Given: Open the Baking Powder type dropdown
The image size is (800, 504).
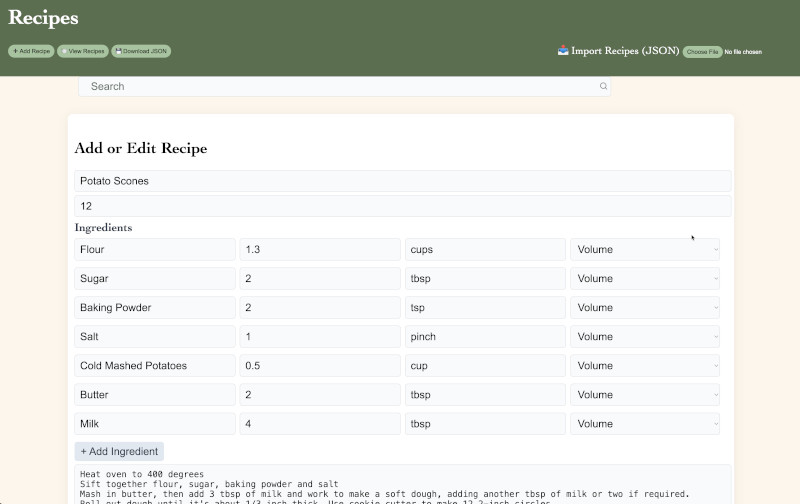Looking at the screenshot, I should pos(644,308).
